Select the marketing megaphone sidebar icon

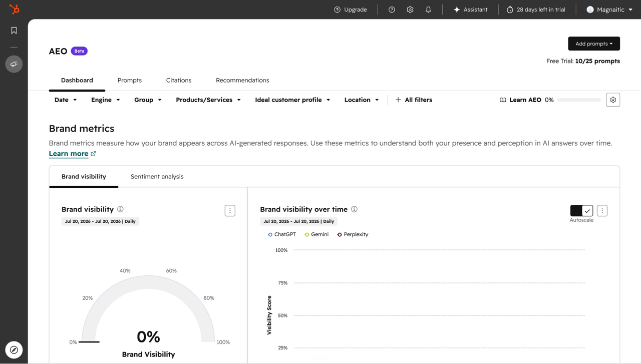pyautogui.click(x=14, y=64)
